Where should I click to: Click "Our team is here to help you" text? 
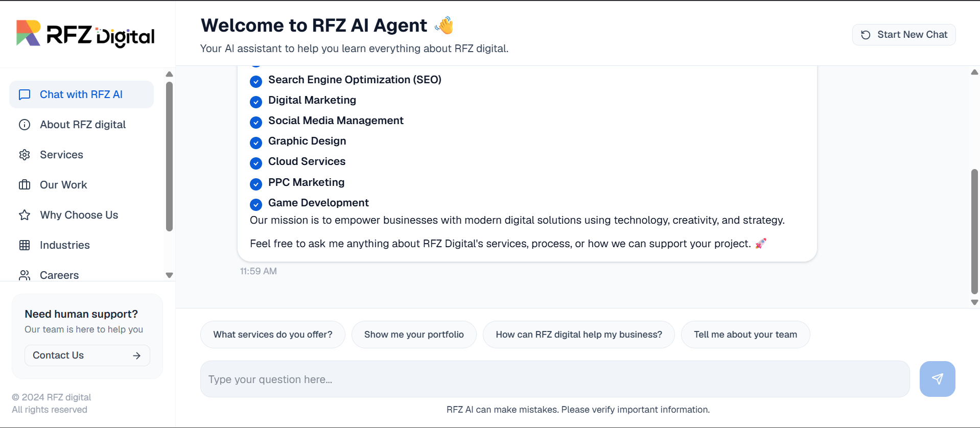click(84, 329)
